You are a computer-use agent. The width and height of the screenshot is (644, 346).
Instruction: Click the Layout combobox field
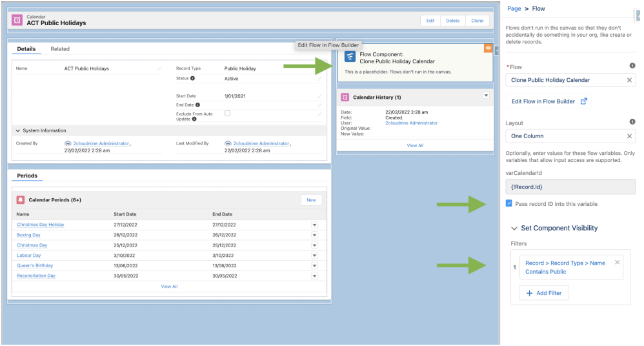570,136
